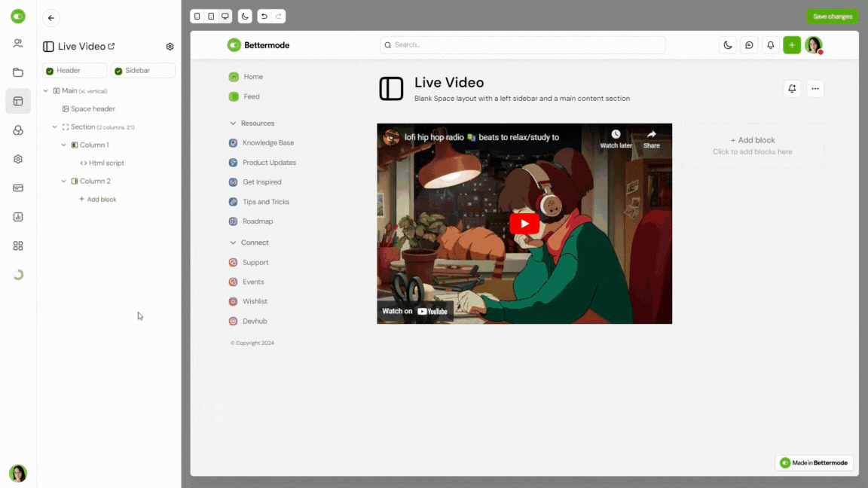This screenshot has height=488, width=868.
Task: Collapse the Main tree node
Action: click(46, 90)
